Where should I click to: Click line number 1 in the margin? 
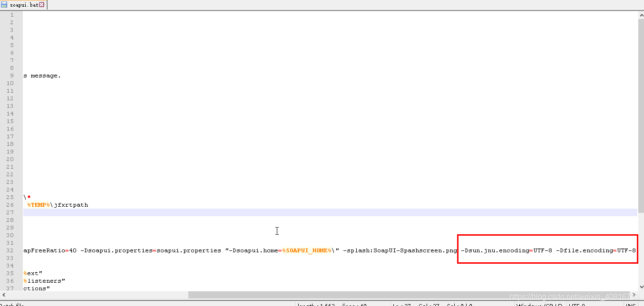point(12,15)
